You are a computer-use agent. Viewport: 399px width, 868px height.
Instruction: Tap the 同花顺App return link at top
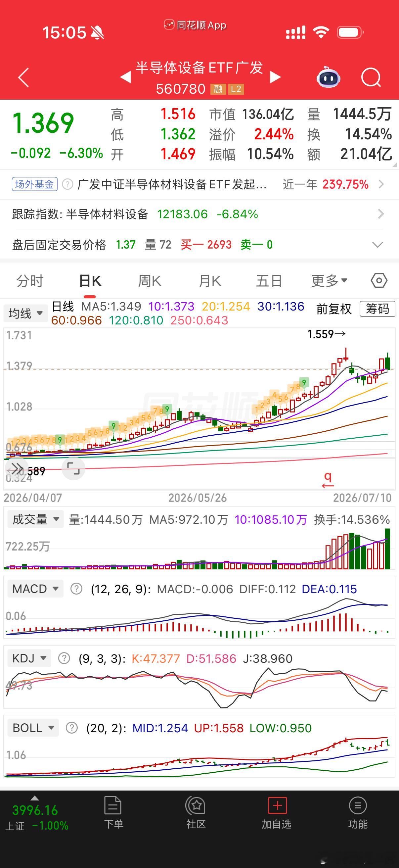click(195, 25)
